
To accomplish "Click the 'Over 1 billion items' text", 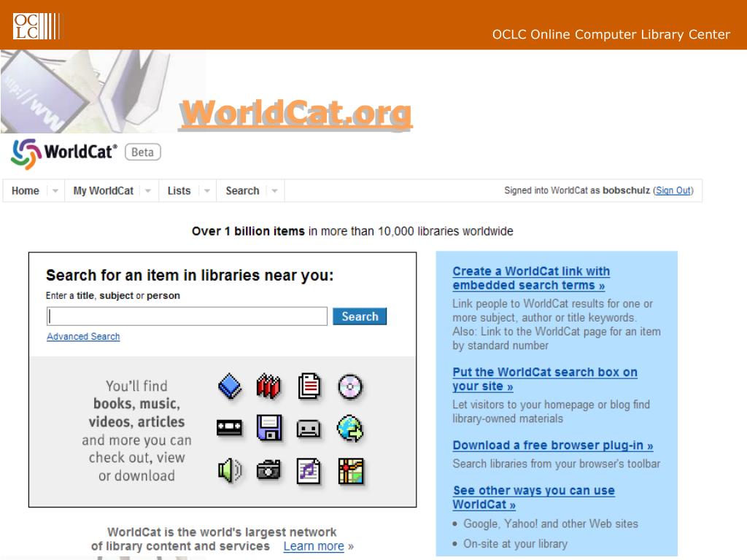I will (248, 231).
